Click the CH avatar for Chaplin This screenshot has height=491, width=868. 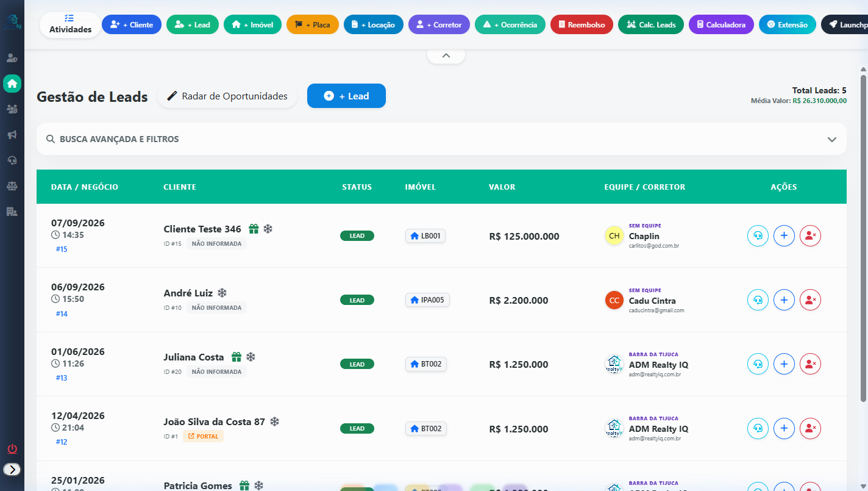614,236
